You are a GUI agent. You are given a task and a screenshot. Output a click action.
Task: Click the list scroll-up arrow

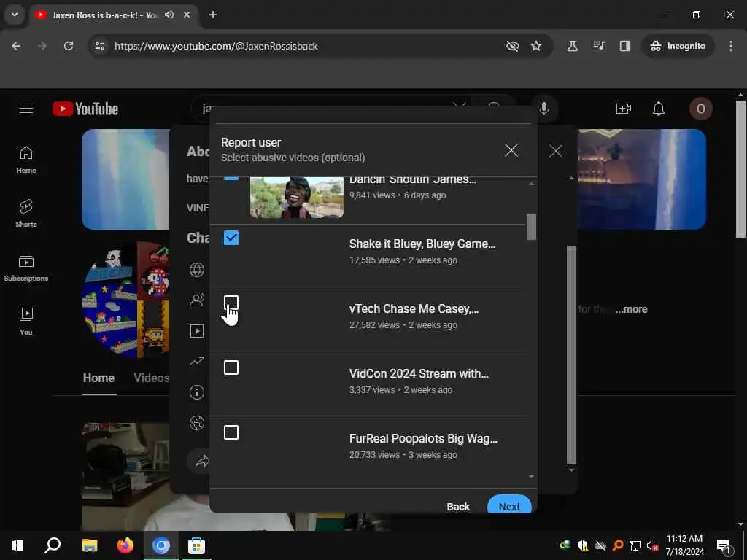coord(531,184)
